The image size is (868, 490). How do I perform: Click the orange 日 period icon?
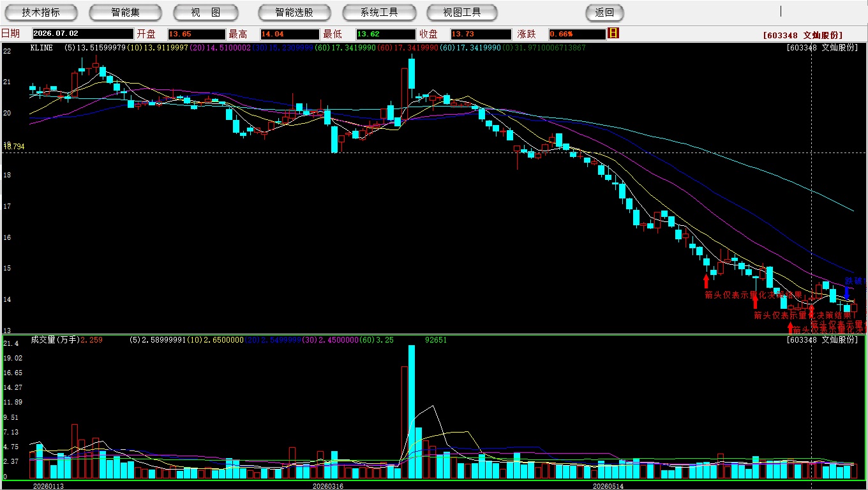(x=613, y=33)
